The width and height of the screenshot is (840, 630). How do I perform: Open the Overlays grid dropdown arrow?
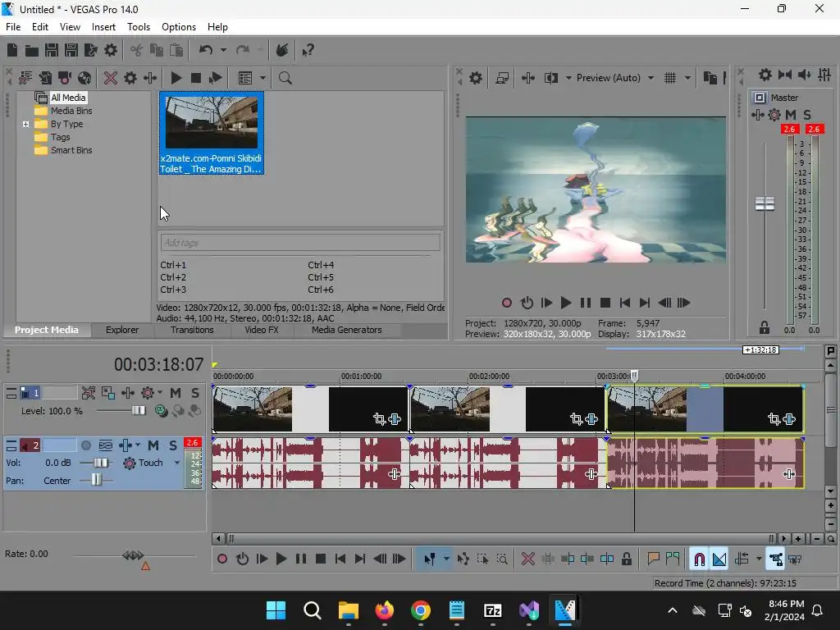(687, 78)
